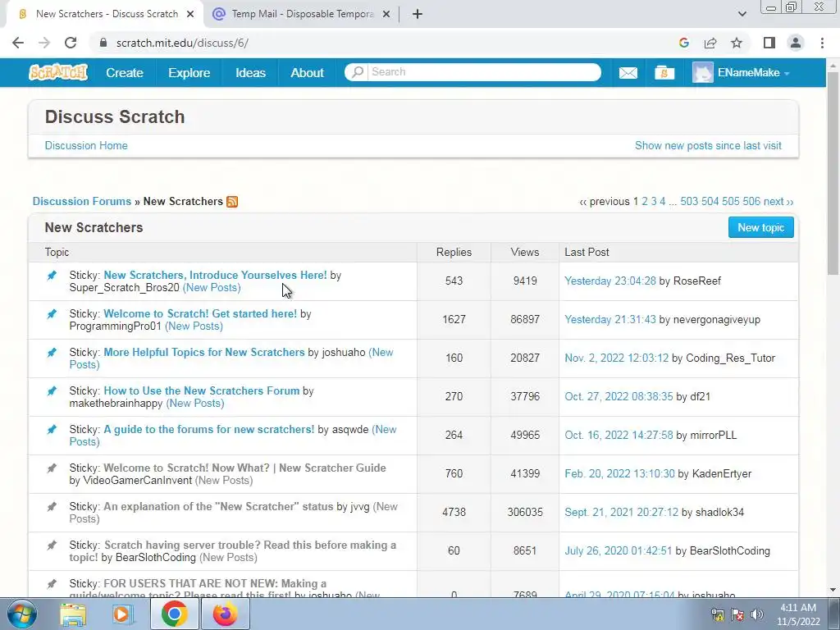Click the browser forward arrow

pos(44,43)
